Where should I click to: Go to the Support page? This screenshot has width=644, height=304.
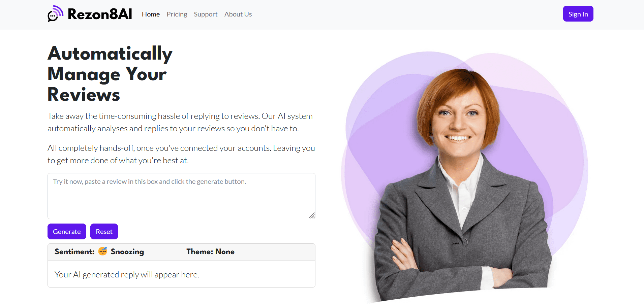click(x=206, y=14)
